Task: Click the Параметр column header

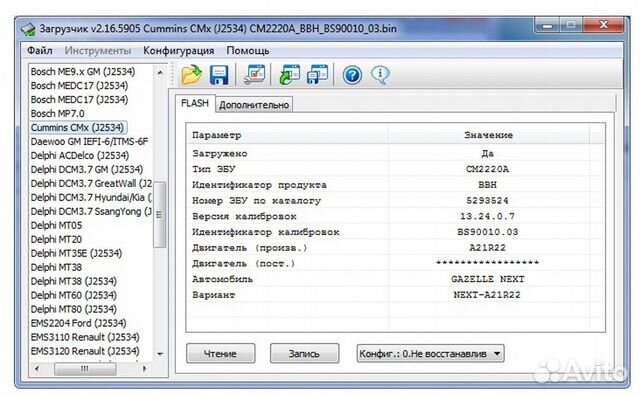Action: pyautogui.click(x=288, y=135)
